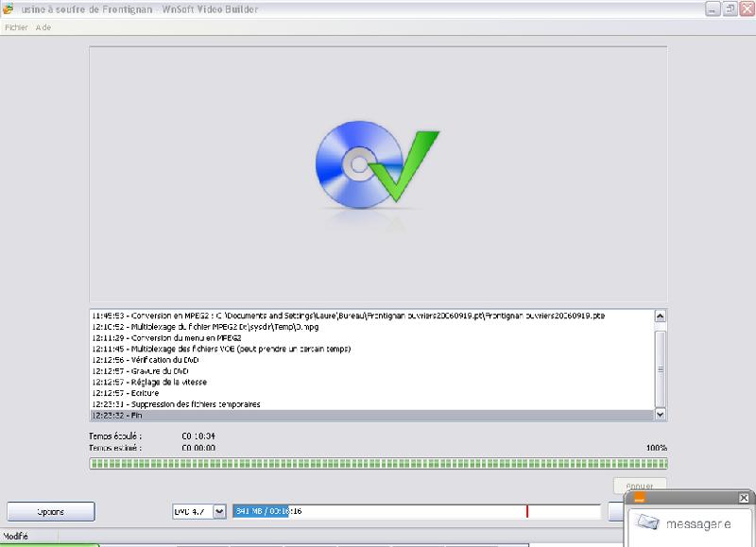Click the disc capacity usage bar
This screenshot has width=756, height=547.
click(417, 511)
